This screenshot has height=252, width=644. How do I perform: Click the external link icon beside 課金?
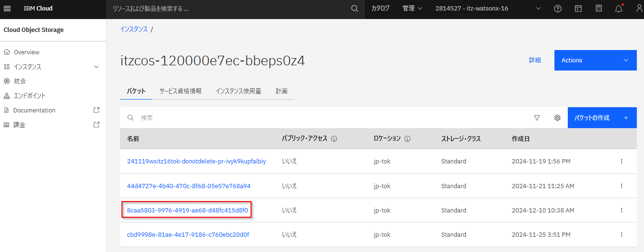pyautogui.click(x=97, y=125)
